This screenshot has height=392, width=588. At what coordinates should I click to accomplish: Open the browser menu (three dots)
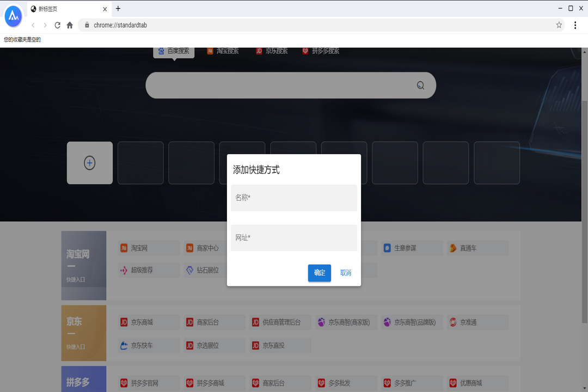click(575, 25)
